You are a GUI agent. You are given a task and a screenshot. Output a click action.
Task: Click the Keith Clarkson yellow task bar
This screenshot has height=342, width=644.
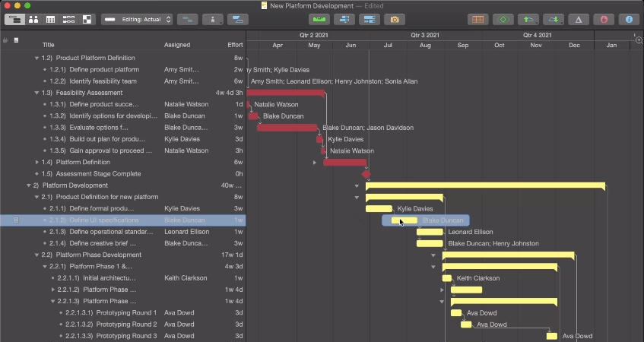tap(447, 278)
